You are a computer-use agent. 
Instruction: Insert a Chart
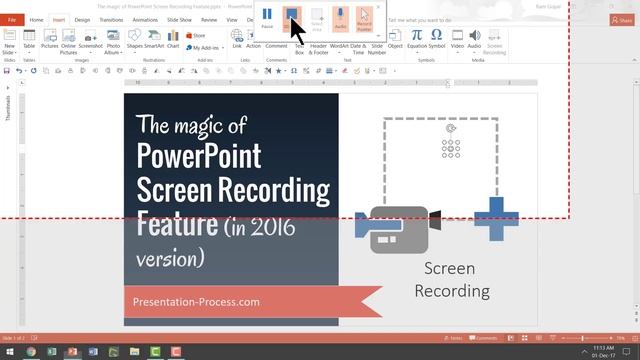point(173,40)
